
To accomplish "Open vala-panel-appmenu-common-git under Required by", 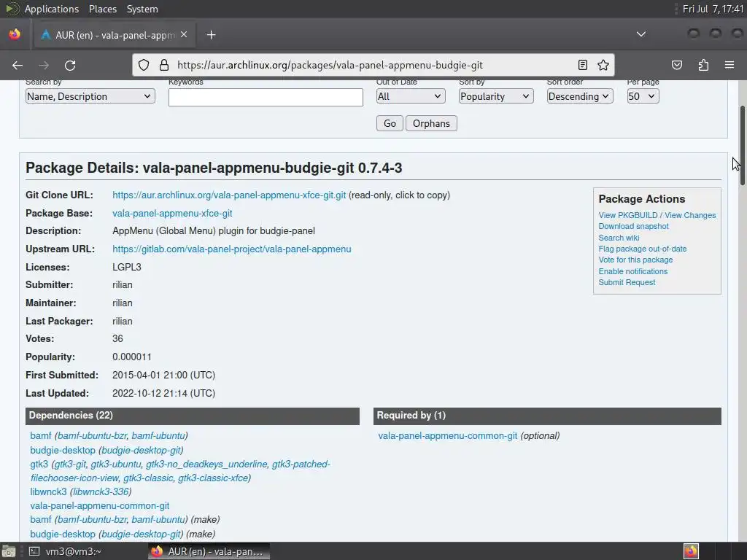I will point(447,436).
